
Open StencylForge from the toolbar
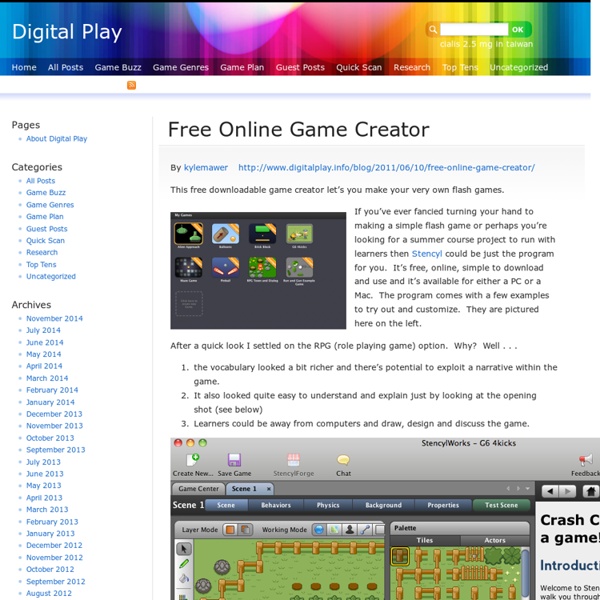coord(292,459)
